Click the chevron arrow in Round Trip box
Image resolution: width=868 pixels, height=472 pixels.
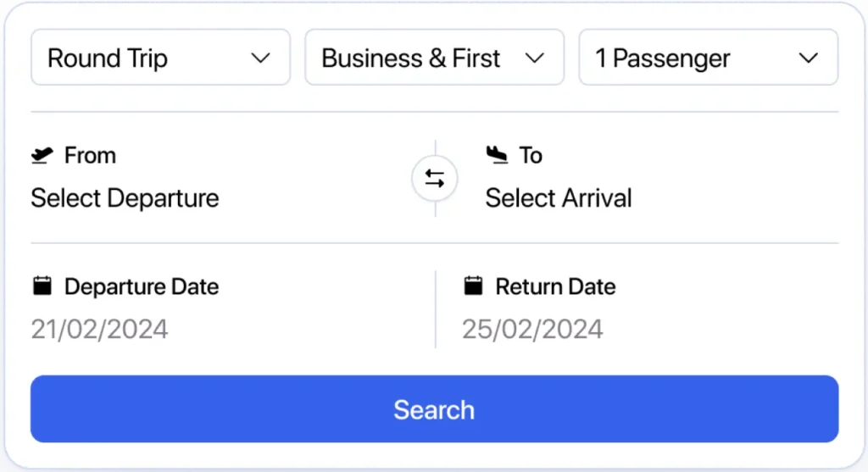point(261,58)
